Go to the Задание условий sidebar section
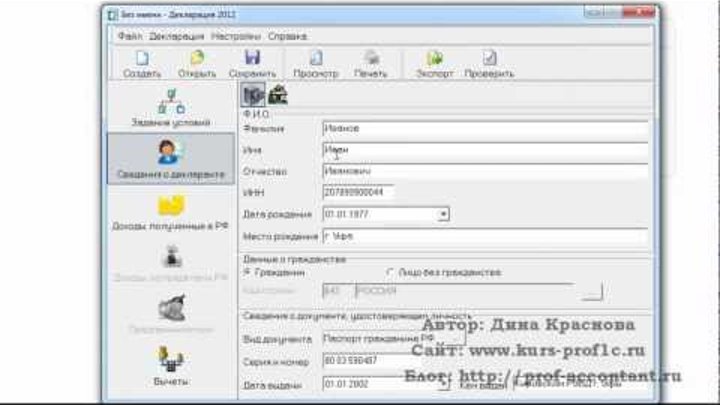Viewport: 720px width, 405px height. tap(171, 108)
